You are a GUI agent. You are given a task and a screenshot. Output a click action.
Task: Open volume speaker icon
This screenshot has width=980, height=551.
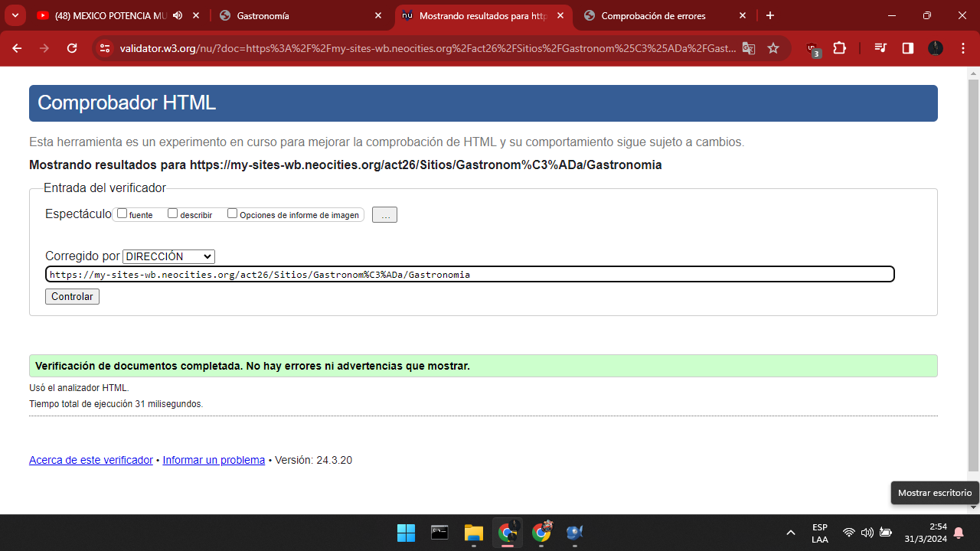click(x=867, y=533)
